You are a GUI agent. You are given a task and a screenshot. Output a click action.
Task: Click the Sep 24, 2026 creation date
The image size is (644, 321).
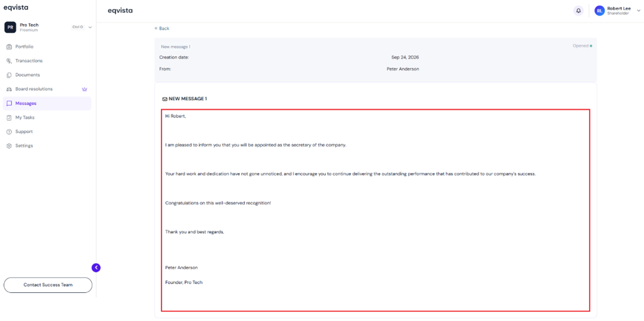coord(405,57)
